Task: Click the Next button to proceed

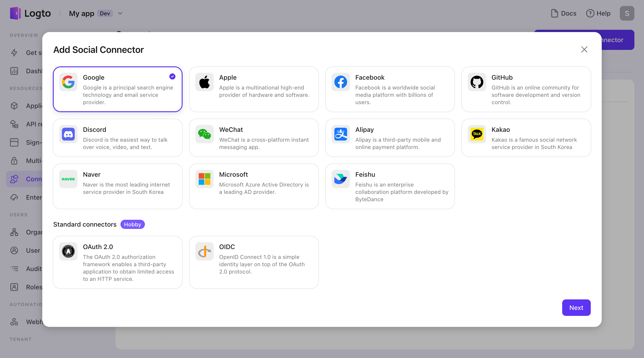Action: coord(576,307)
